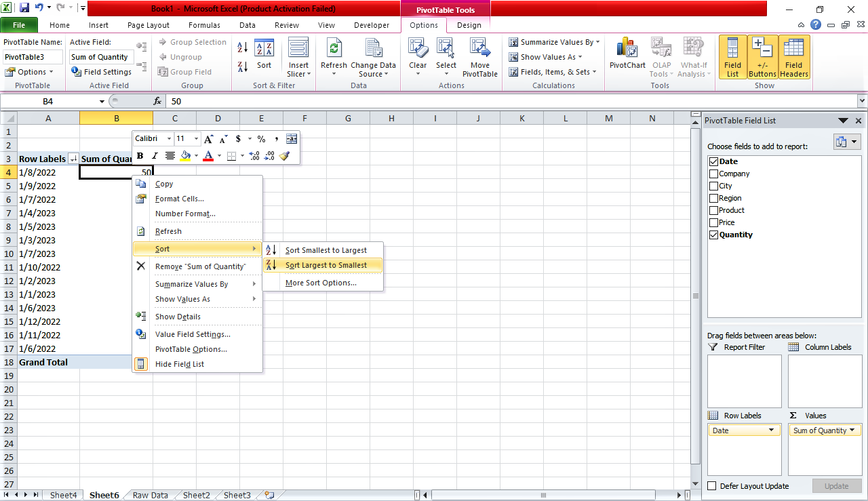Click Move PivotTable
868x501 pixels.
480,58
